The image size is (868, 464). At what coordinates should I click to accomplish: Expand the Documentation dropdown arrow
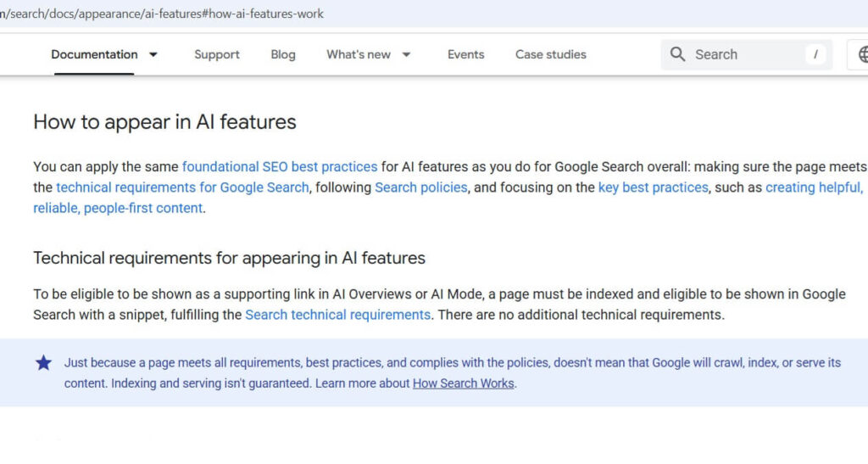pyautogui.click(x=153, y=54)
